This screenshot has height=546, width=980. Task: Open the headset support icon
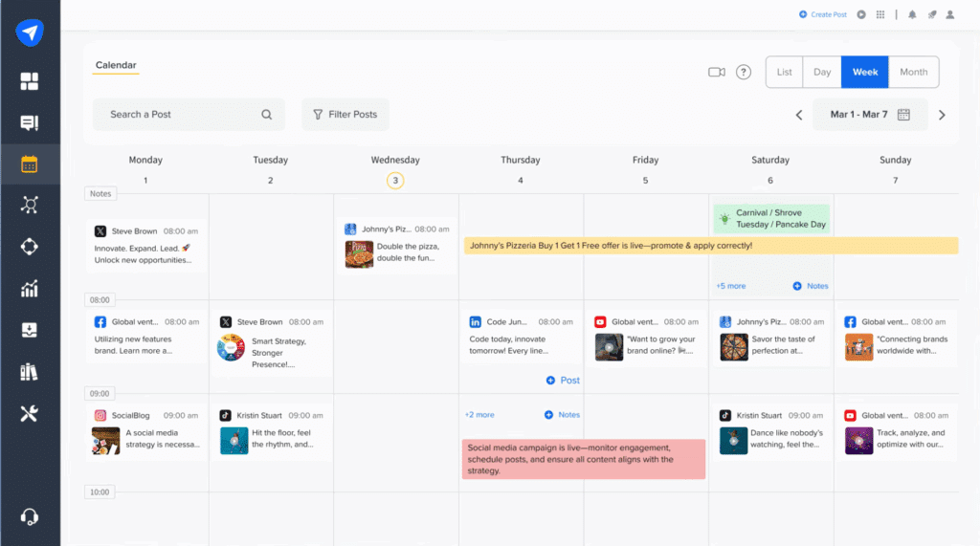(x=30, y=517)
